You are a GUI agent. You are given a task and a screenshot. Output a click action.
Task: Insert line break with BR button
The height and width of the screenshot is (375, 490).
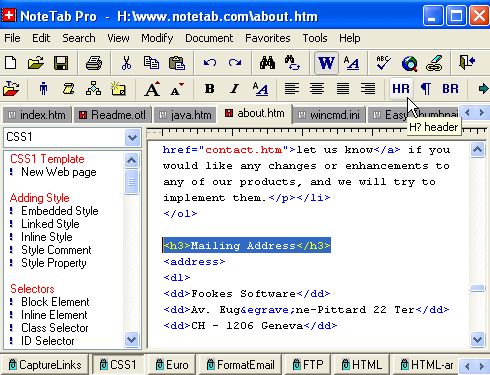[x=450, y=89]
